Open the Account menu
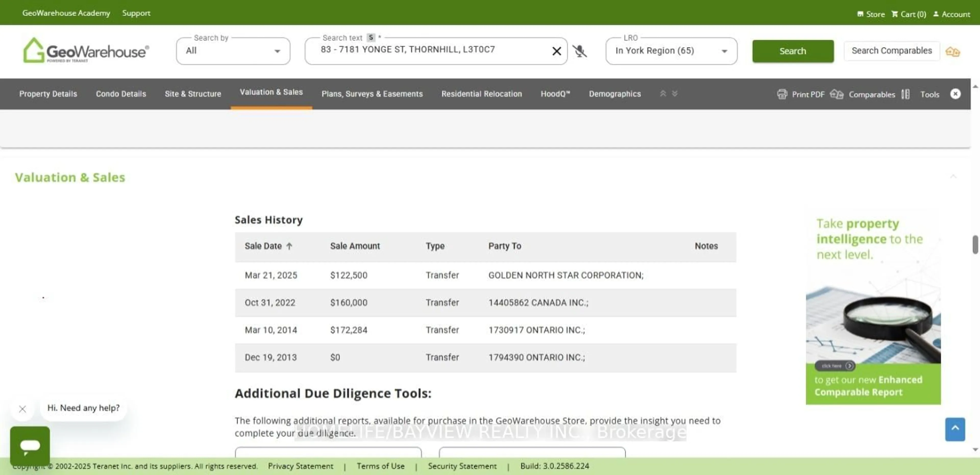980x475 pixels. (951, 14)
